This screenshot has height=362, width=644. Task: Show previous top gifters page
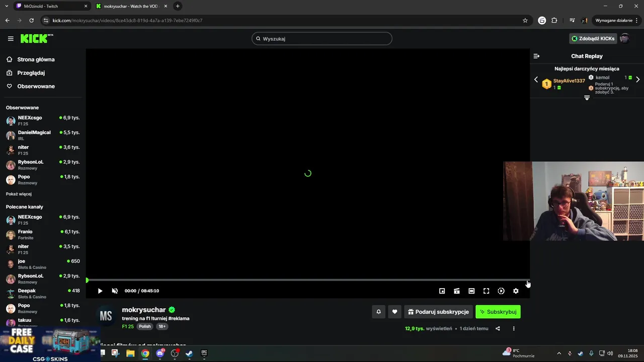pos(536,79)
